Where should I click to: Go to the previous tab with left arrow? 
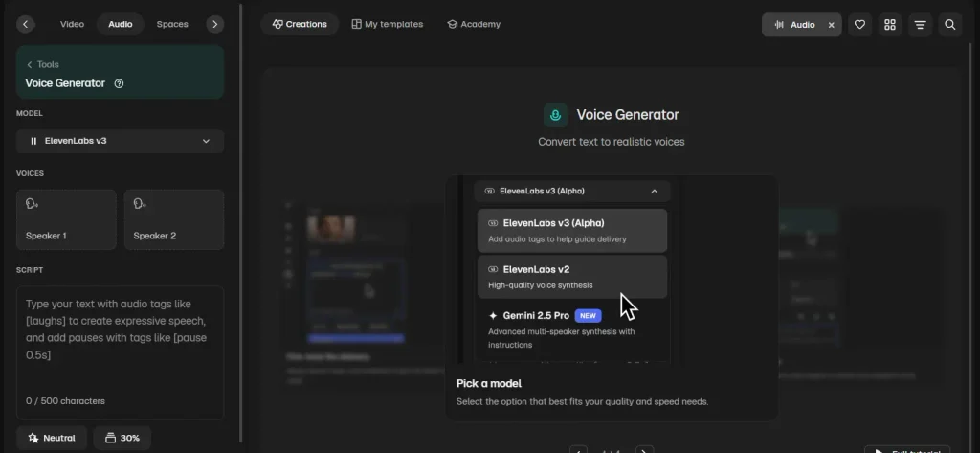point(25,24)
